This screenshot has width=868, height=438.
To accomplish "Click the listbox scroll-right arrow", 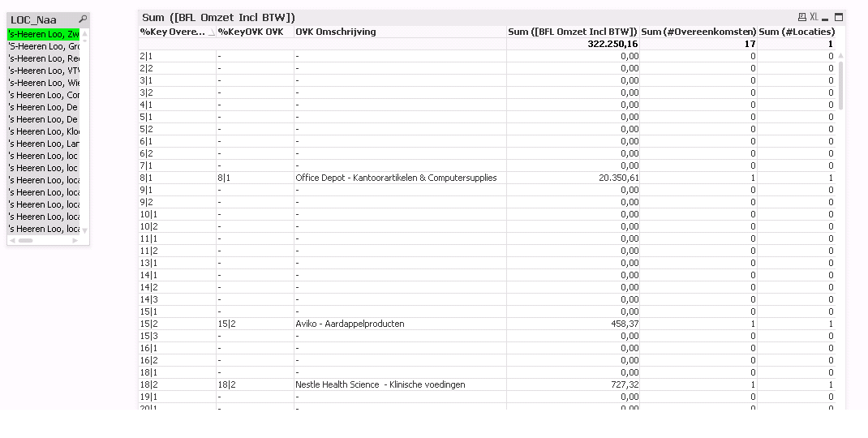I will (76, 240).
